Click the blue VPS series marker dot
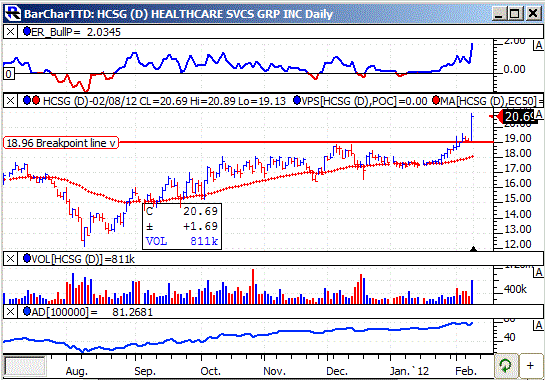Image resolution: width=545 pixels, height=380 pixels. [x=297, y=100]
